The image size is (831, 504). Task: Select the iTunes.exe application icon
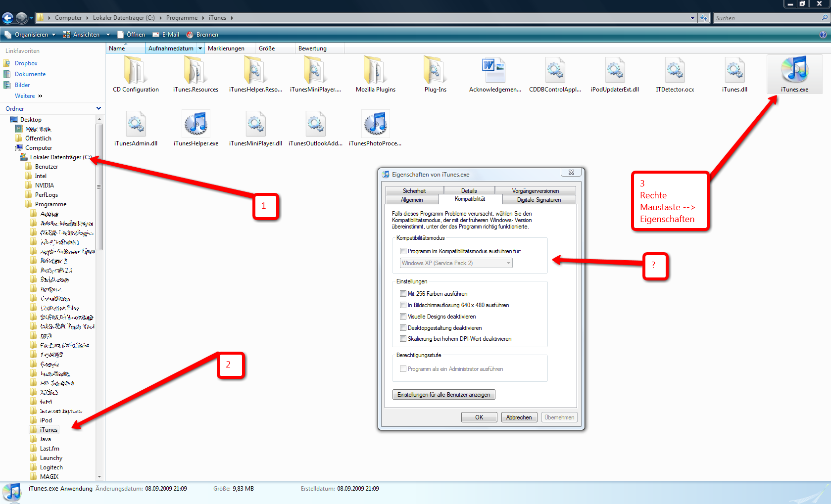[x=794, y=70]
